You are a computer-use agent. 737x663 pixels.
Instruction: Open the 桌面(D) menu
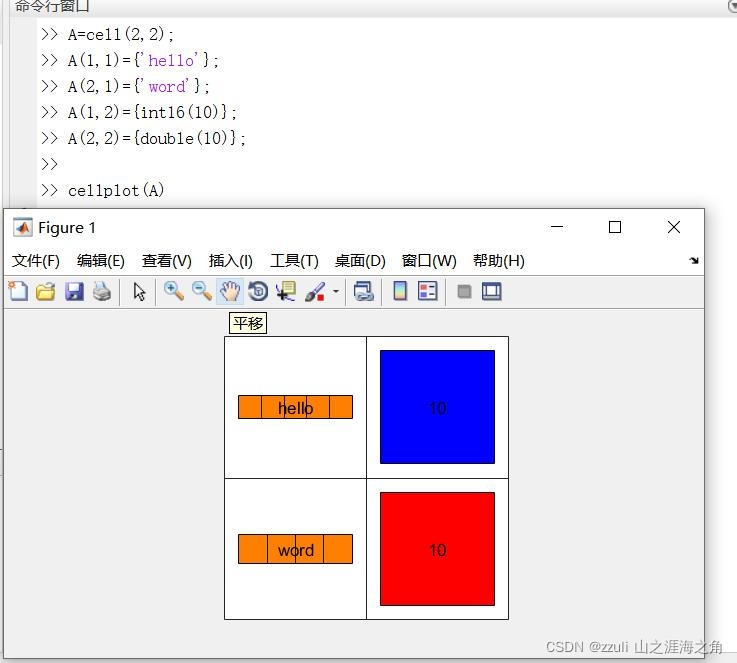pos(360,261)
